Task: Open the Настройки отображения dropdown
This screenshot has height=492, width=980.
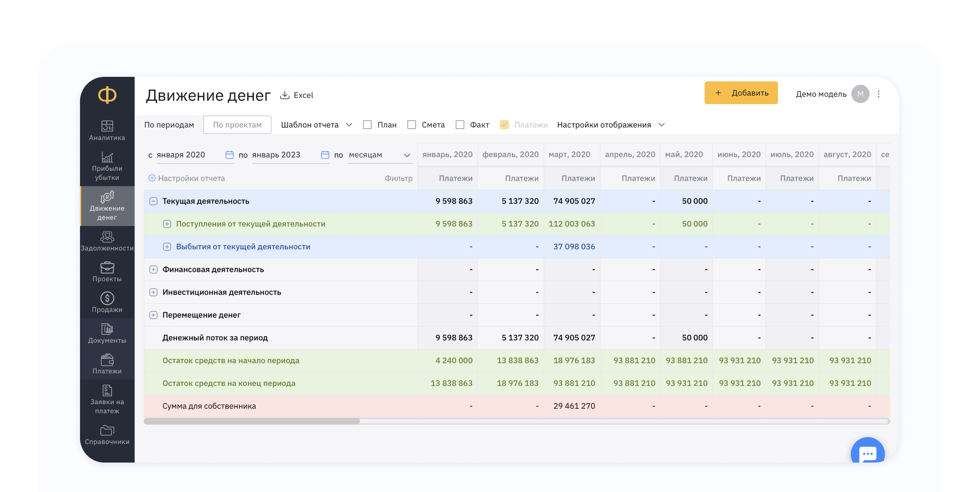Action: [x=611, y=125]
